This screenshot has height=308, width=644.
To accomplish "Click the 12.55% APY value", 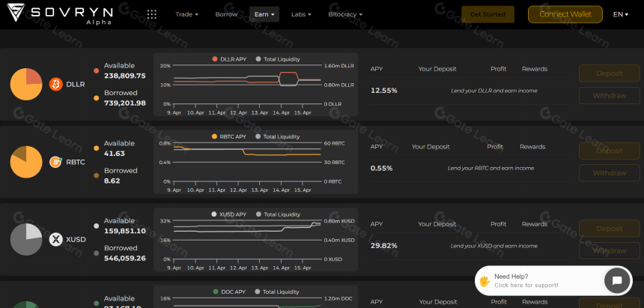I will coord(383,91).
